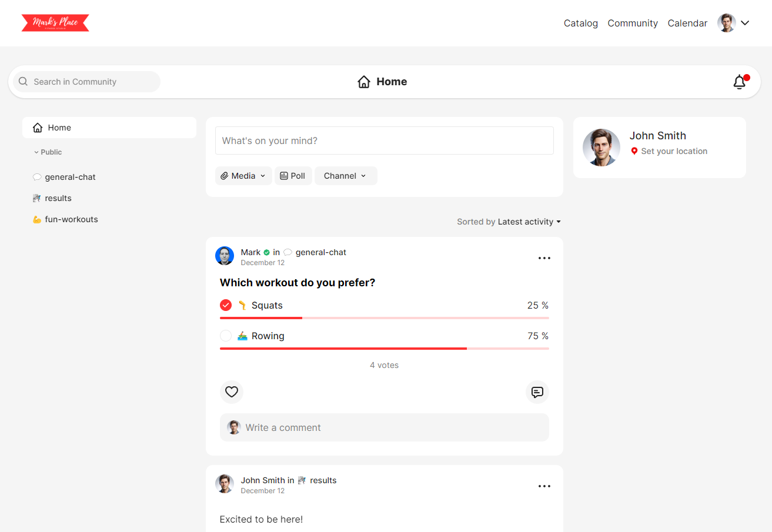Click user avatar in top navigation
This screenshot has height=532, width=772.
point(727,23)
